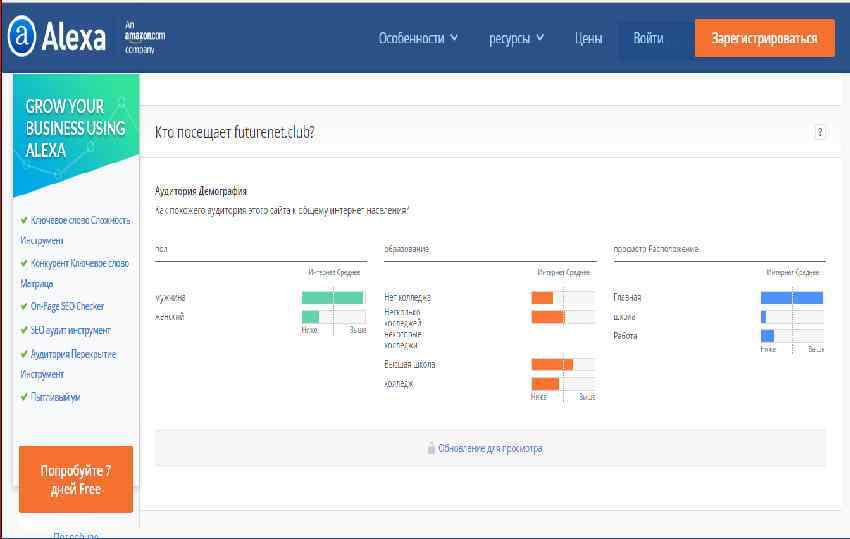Open Ключевое слово Сложность Инструмент link
This screenshot has width=850, height=539.
click(75, 230)
